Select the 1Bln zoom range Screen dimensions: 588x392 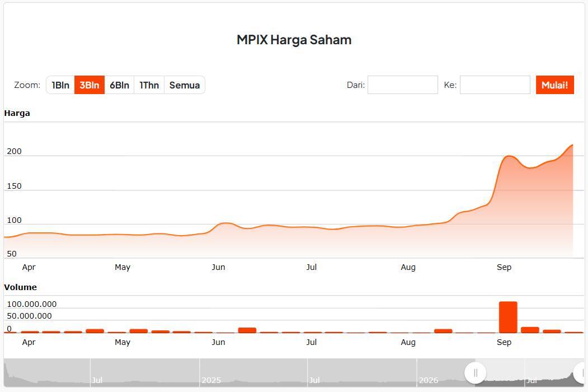point(60,85)
